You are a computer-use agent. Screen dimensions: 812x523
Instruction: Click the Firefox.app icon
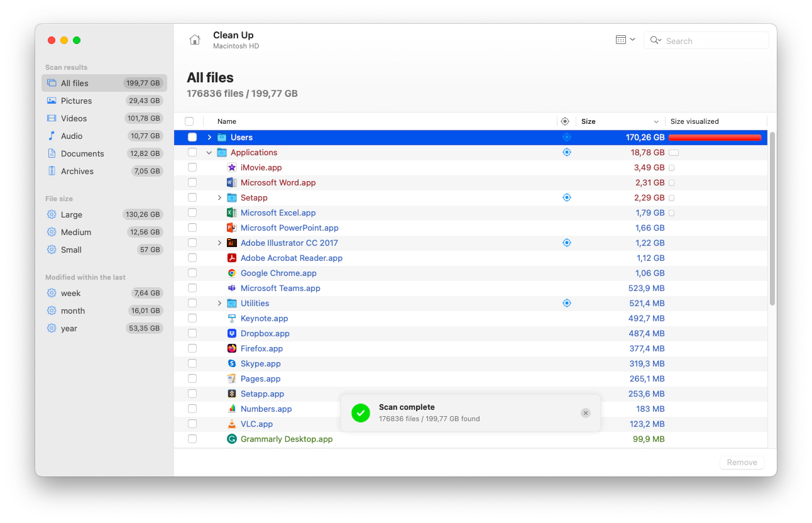(231, 348)
